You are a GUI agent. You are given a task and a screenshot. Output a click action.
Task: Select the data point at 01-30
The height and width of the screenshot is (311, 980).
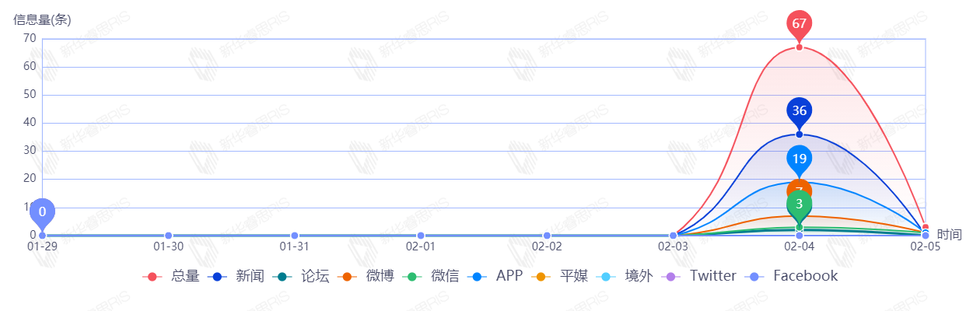click(x=168, y=236)
